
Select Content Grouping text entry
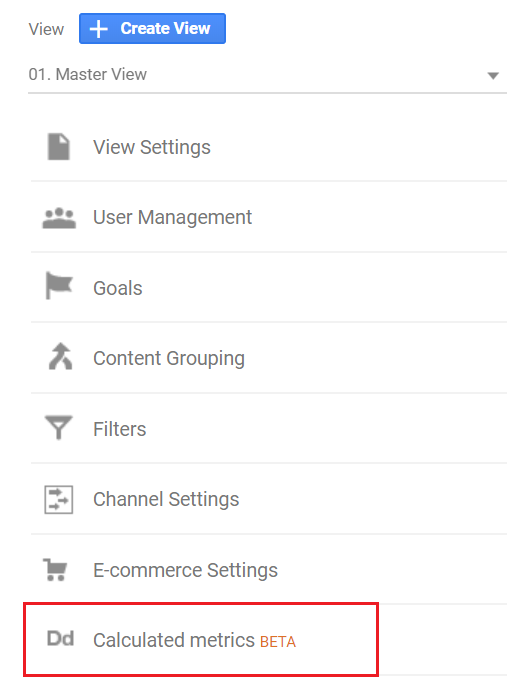169,359
